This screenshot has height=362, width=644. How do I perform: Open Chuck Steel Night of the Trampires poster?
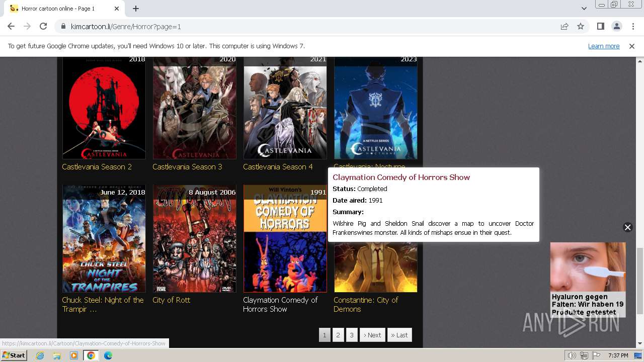tap(104, 238)
